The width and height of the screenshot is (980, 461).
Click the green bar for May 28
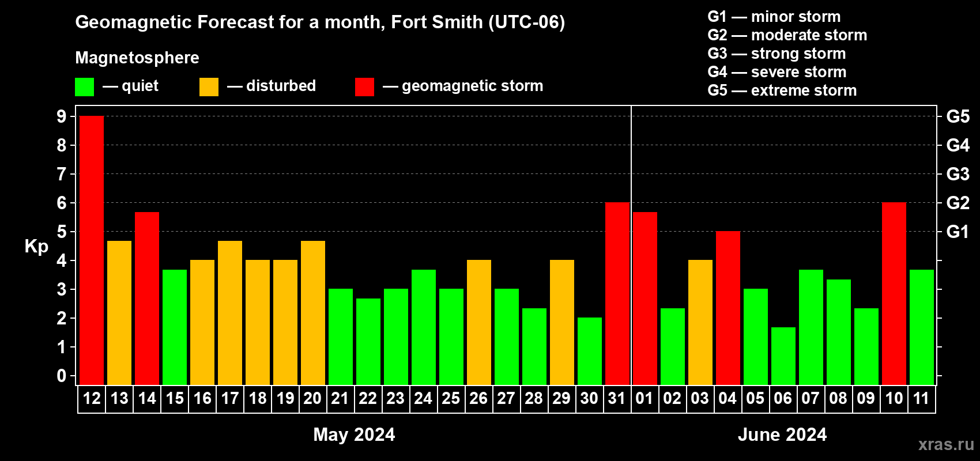(534, 346)
